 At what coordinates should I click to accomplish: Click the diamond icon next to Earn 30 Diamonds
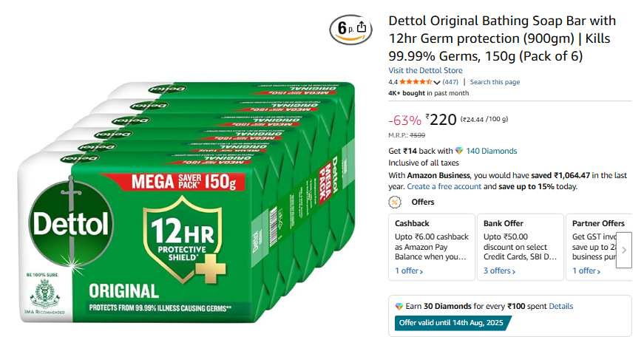[399, 306]
